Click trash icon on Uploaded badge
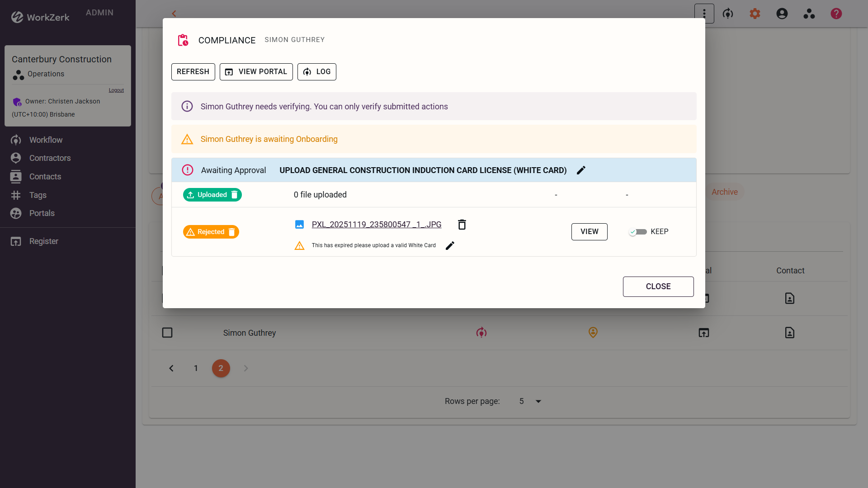 coord(235,195)
